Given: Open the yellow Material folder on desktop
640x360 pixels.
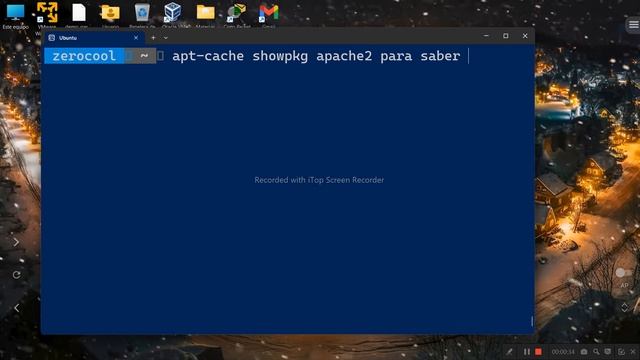Looking at the screenshot, I should tap(205, 16).
